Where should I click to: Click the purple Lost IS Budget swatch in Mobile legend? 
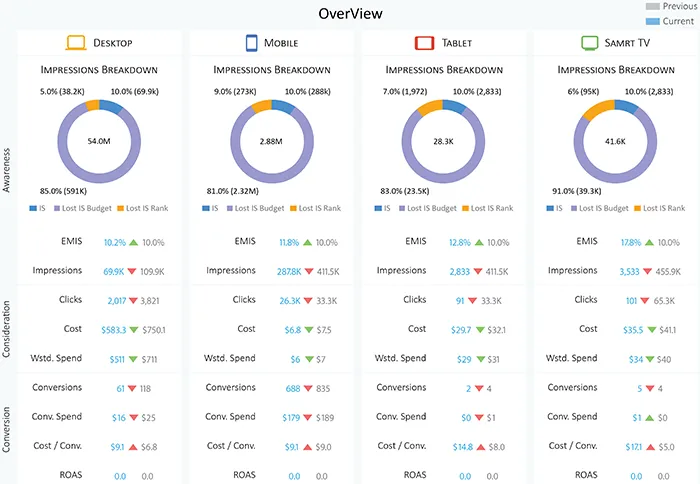230,208
